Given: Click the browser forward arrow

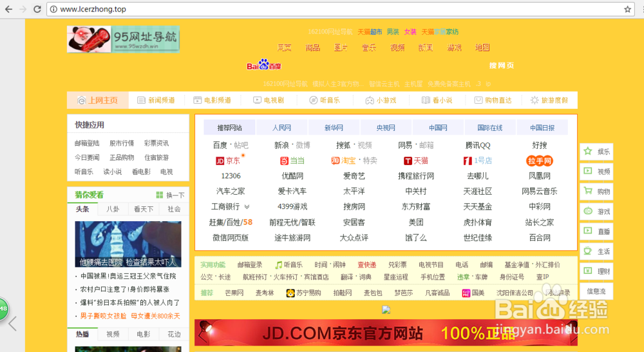Looking at the screenshot, I should [x=23, y=9].
